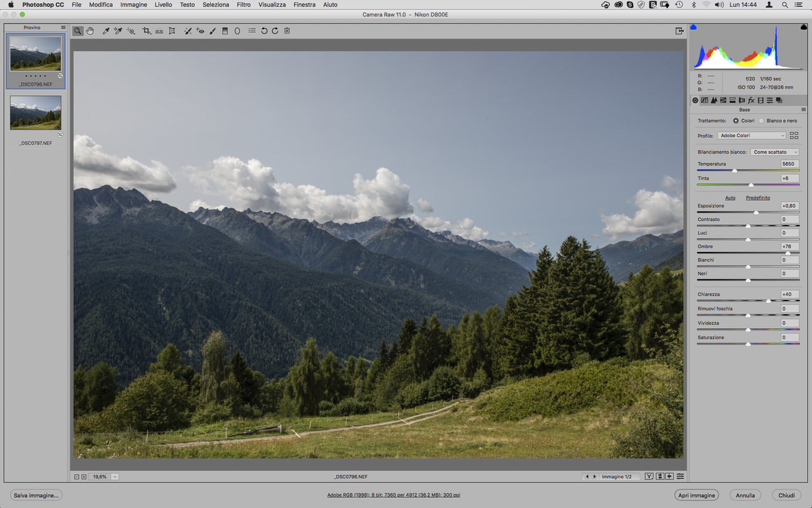Open the Filtro menu
The height and width of the screenshot is (508, 812).
(243, 4)
